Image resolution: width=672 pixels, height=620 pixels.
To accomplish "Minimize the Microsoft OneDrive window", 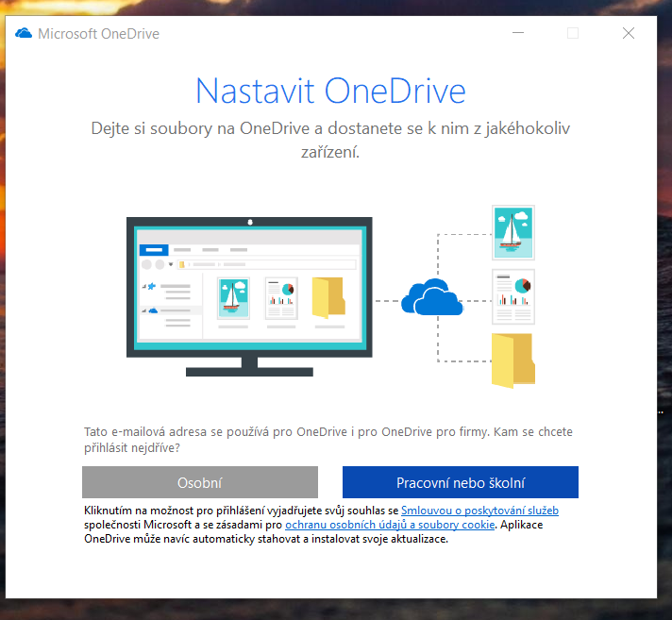I will pyautogui.click(x=518, y=33).
